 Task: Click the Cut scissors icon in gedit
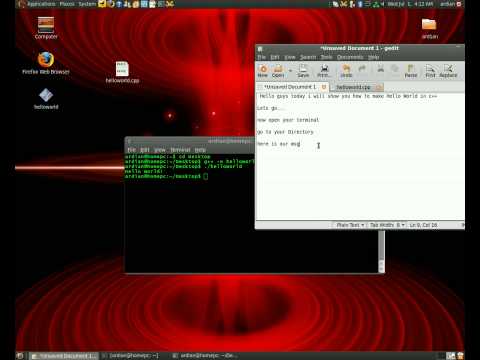[x=380, y=70]
